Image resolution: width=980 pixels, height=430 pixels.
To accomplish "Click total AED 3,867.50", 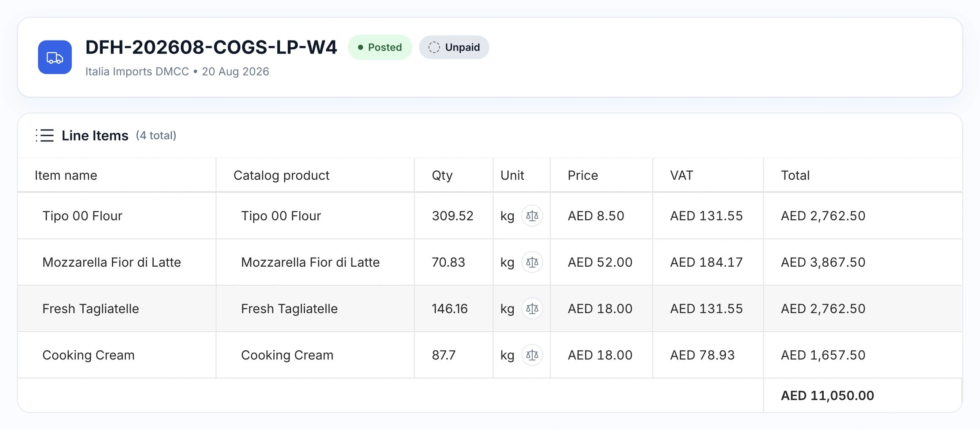I will [823, 262].
